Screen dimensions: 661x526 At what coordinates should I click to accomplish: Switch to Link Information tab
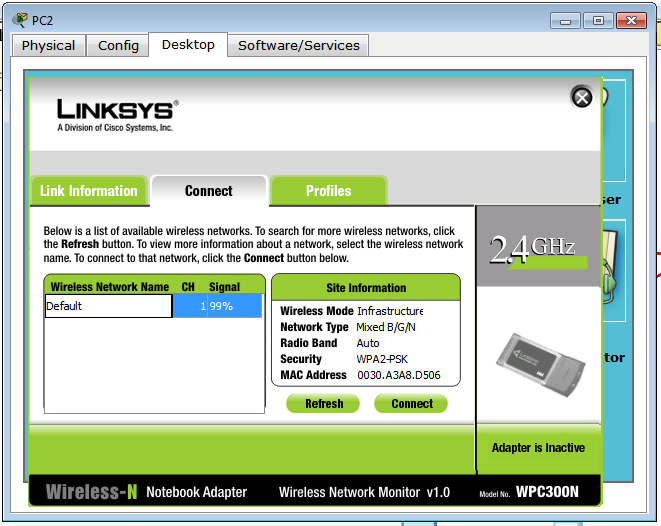tap(89, 191)
